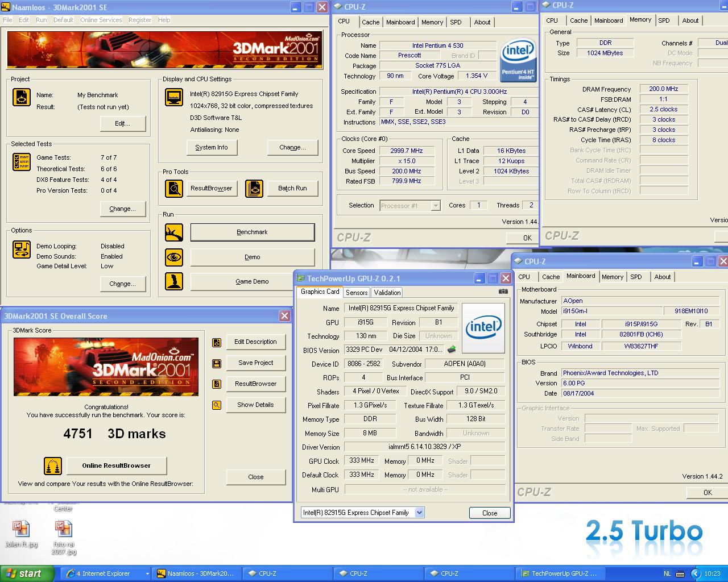Click the taskbar clock showing 10:23
Image resolution: width=728 pixels, height=582 pixels.
click(x=712, y=573)
